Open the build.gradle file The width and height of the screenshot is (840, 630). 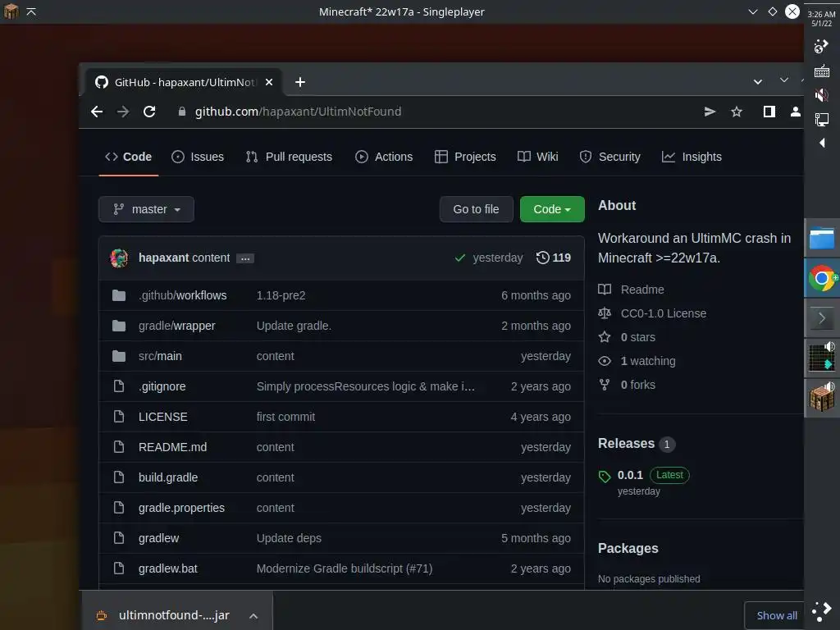[168, 477]
